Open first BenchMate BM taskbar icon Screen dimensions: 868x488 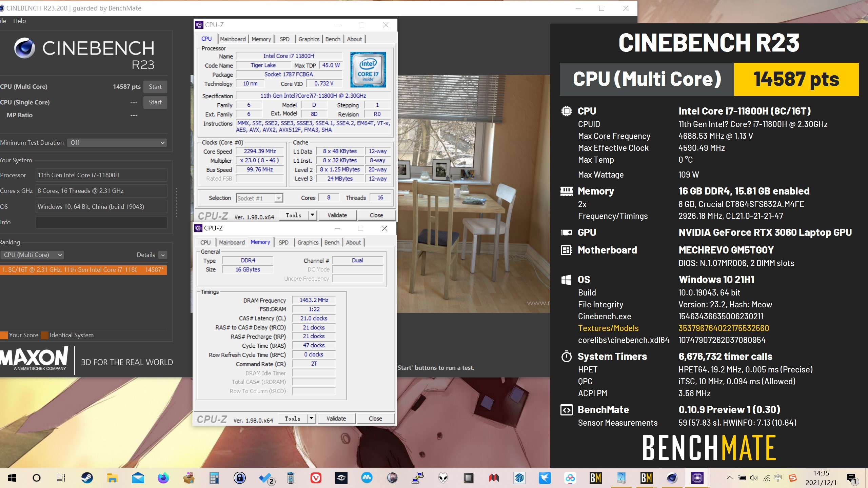(596, 478)
